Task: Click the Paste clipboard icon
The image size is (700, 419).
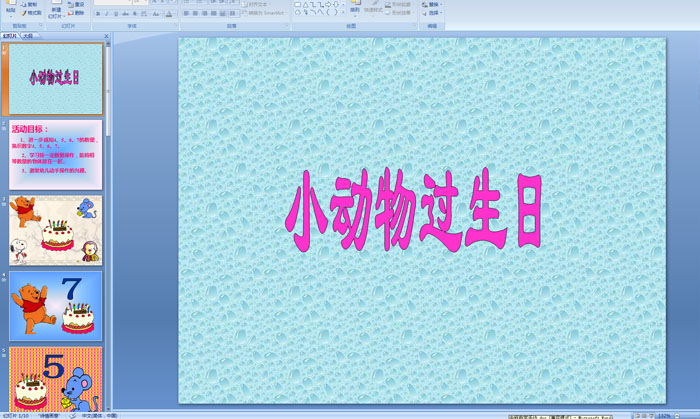Action: [x=8, y=9]
